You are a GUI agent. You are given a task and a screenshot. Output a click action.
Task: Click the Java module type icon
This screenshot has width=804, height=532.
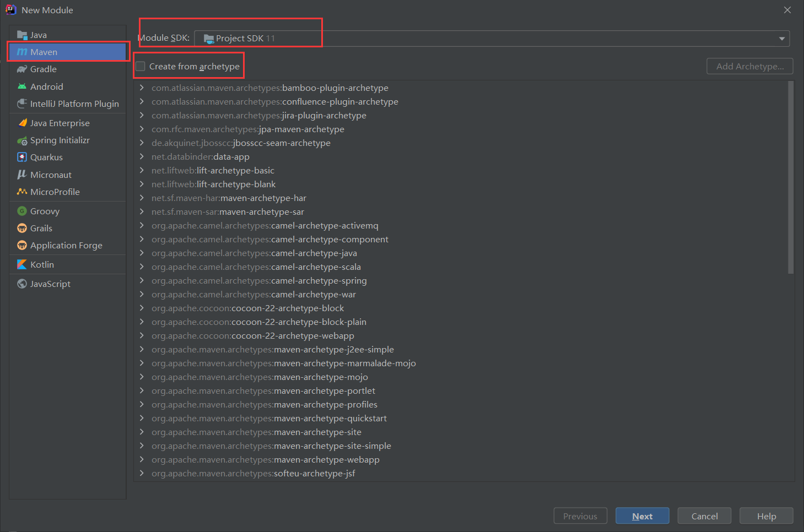(22, 35)
